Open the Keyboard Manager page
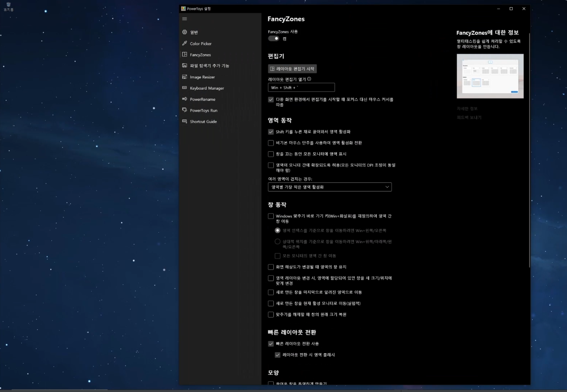Screen dimensions: 567x392 pyautogui.click(x=220, y=88)
